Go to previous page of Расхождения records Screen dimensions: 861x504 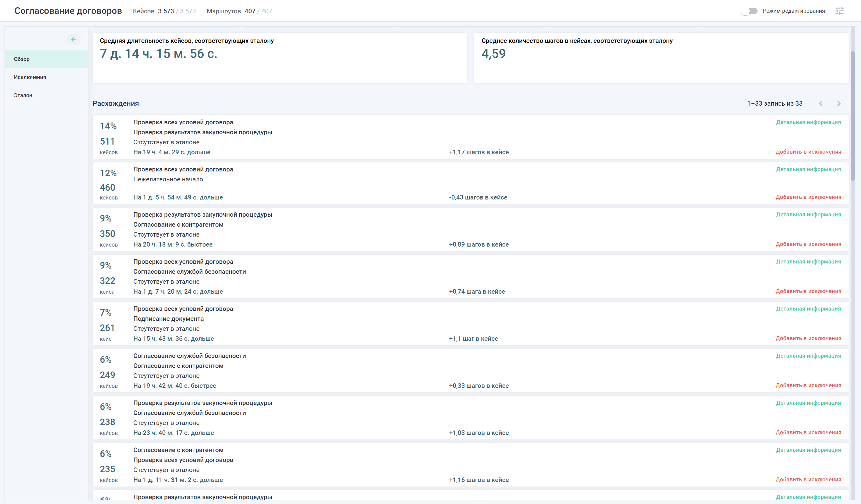pos(821,103)
